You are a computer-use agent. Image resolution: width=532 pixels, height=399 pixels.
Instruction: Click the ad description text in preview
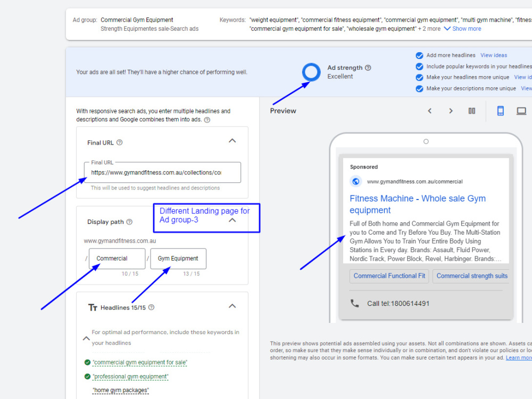point(425,241)
